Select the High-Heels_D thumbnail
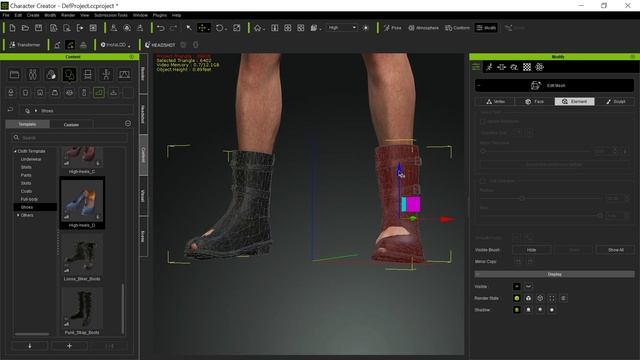Viewport: 640px width, 360px height. tap(82, 203)
